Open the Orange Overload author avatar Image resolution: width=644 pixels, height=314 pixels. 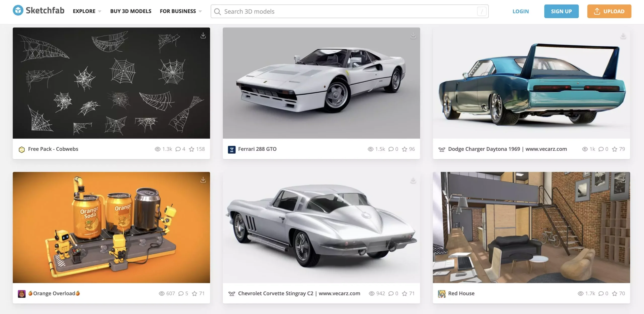click(x=22, y=294)
